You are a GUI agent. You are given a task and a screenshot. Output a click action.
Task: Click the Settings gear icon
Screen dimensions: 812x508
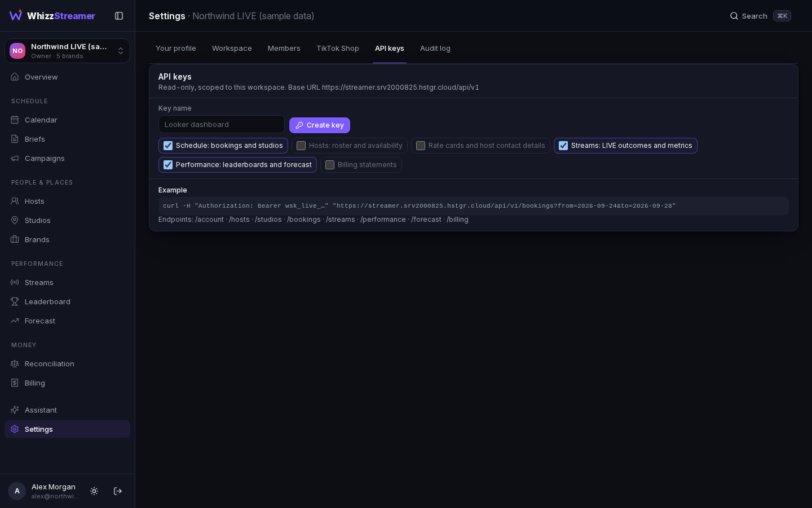tap(15, 429)
